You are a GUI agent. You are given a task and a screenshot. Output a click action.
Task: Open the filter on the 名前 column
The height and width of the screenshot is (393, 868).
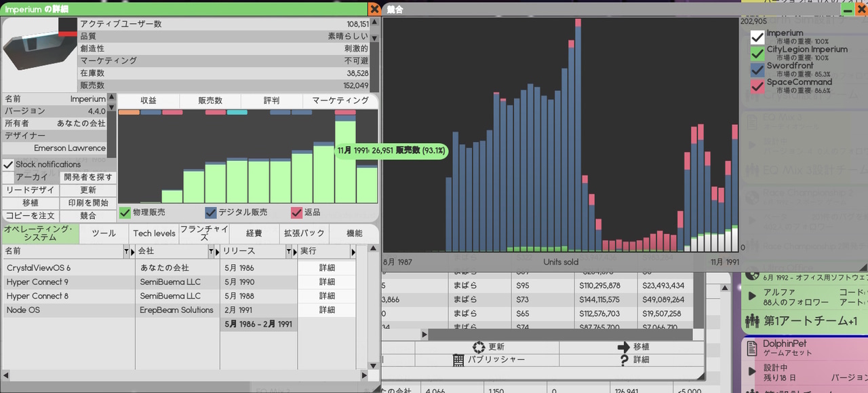coord(125,252)
